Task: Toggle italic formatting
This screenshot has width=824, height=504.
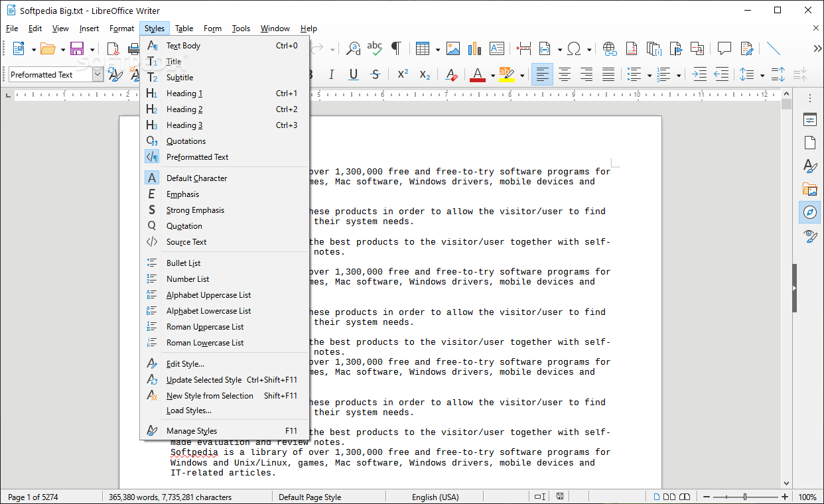Action: (x=332, y=74)
